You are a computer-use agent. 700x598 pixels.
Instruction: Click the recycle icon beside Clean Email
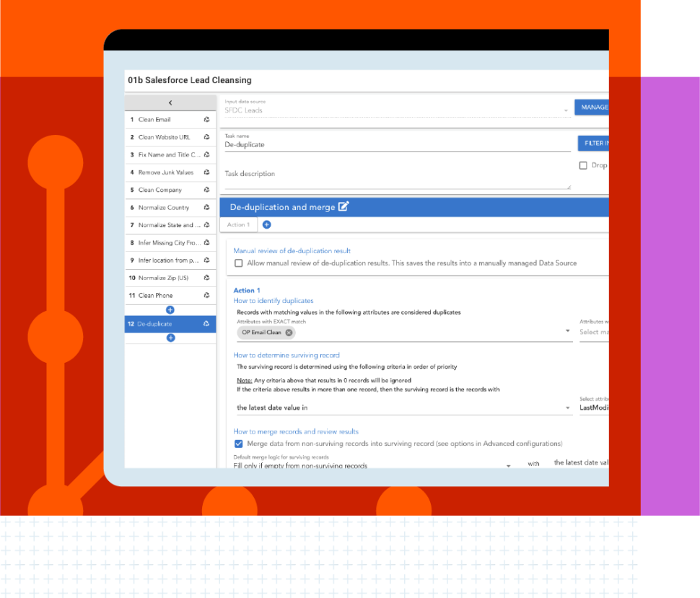tap(208, 120)
